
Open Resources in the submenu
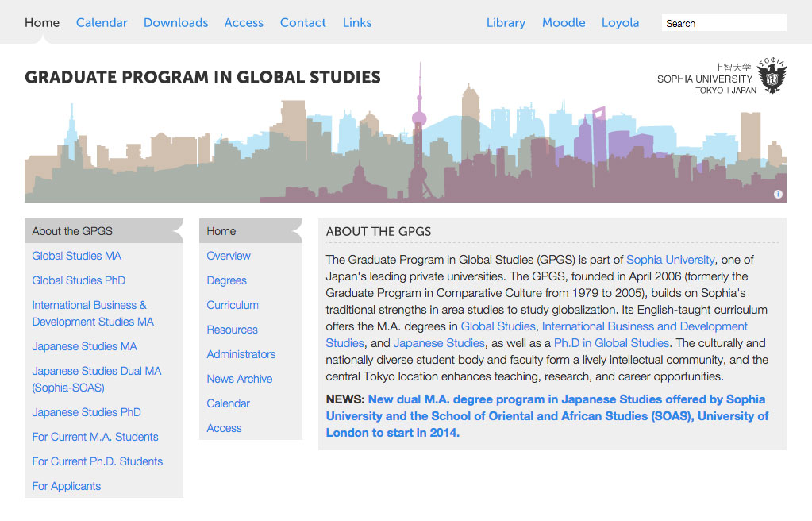pyautogui.click(x=232, y=330)
